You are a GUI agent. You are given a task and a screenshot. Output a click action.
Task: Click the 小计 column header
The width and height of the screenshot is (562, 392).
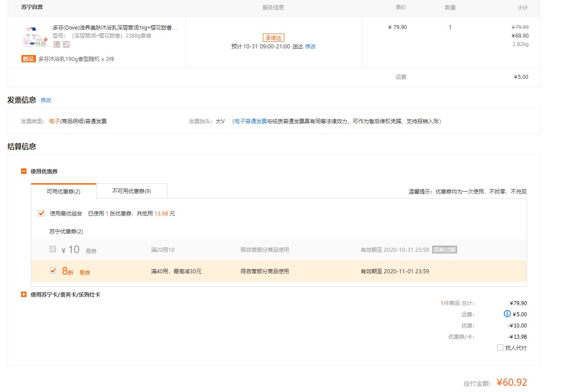(523, 8)
